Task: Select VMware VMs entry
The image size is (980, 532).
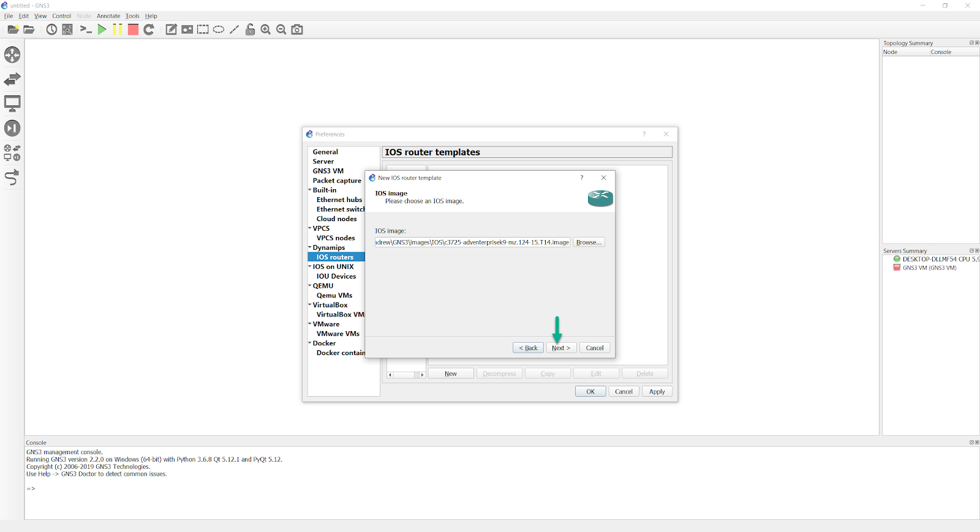Action: pos(338,334)
